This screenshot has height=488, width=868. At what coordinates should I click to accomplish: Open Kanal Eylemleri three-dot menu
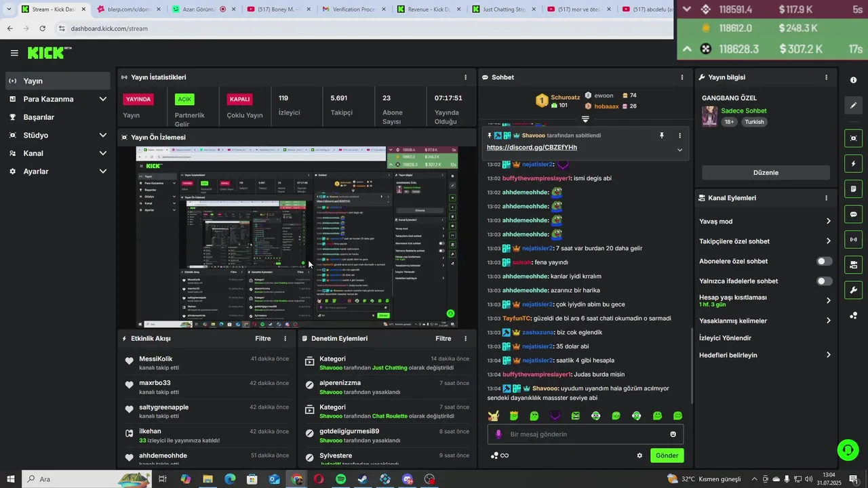pos(826,198)
